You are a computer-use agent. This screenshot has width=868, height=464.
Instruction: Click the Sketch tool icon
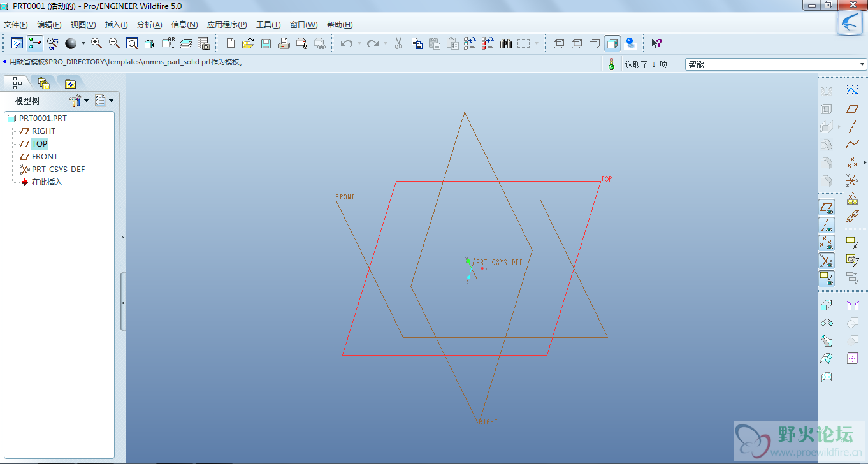point(852,91)
